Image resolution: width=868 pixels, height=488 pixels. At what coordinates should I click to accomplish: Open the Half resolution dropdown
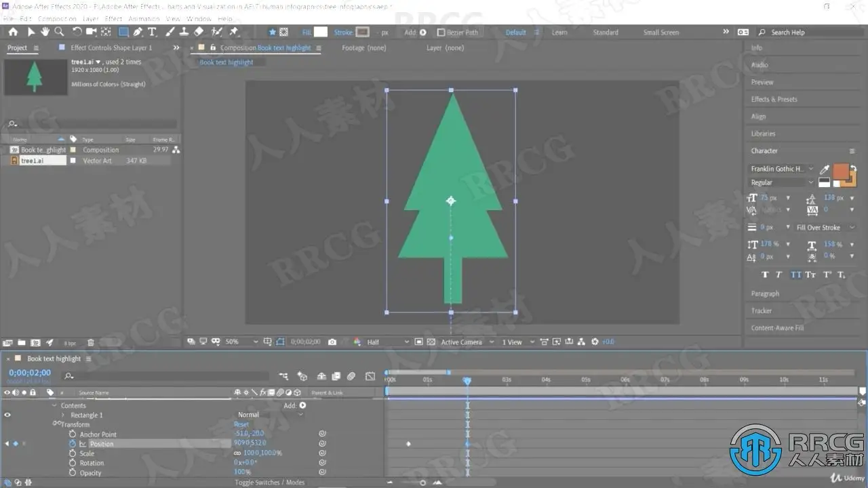pos(388,342)
